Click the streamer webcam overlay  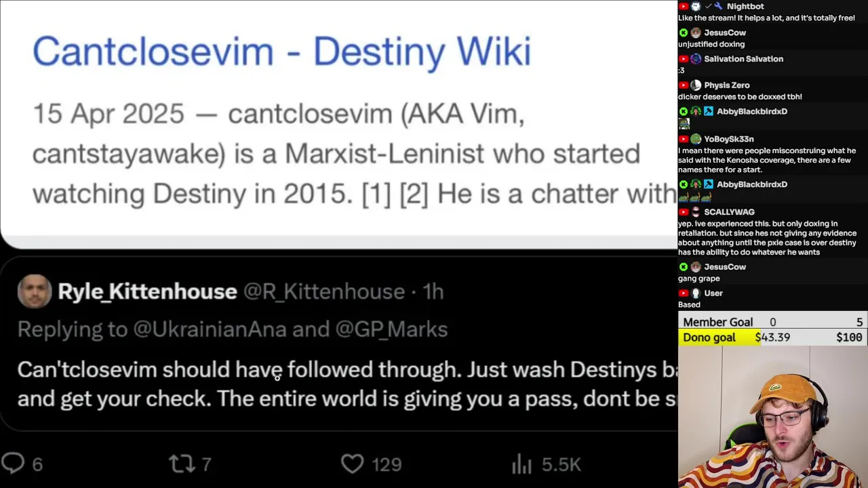[x=773, y=417]
